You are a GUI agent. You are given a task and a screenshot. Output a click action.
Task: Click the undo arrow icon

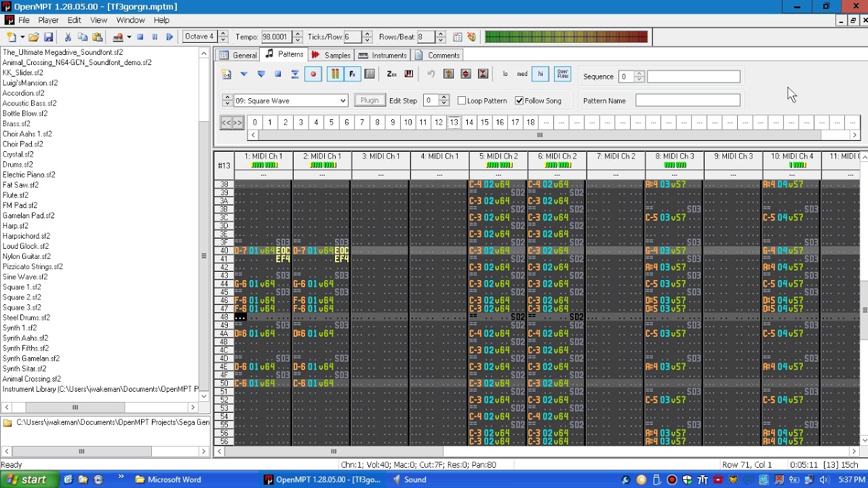tap(431, 74)
